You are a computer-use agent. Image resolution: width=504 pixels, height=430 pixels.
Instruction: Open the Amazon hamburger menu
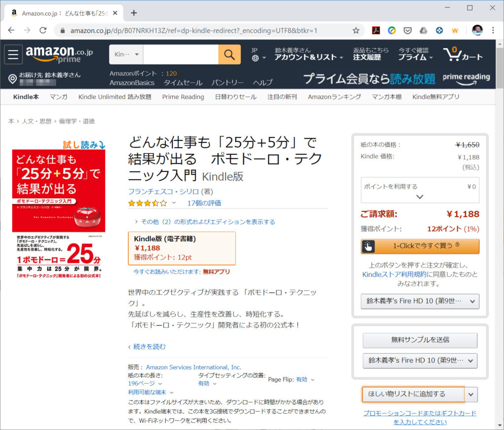point(13,54)
